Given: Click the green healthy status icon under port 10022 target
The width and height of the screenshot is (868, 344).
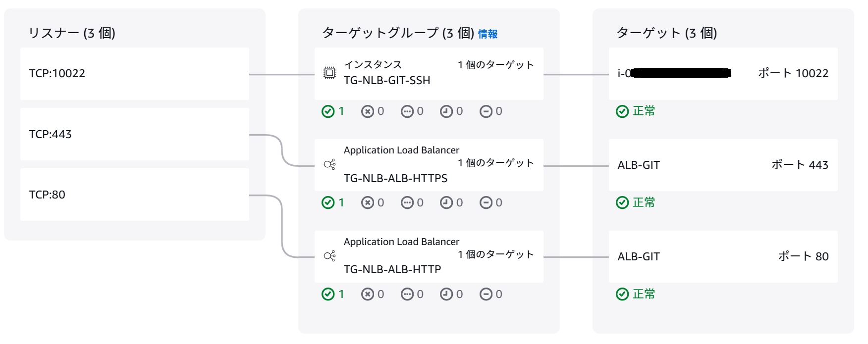Looking at the screenshot, I should pos(622,111).
